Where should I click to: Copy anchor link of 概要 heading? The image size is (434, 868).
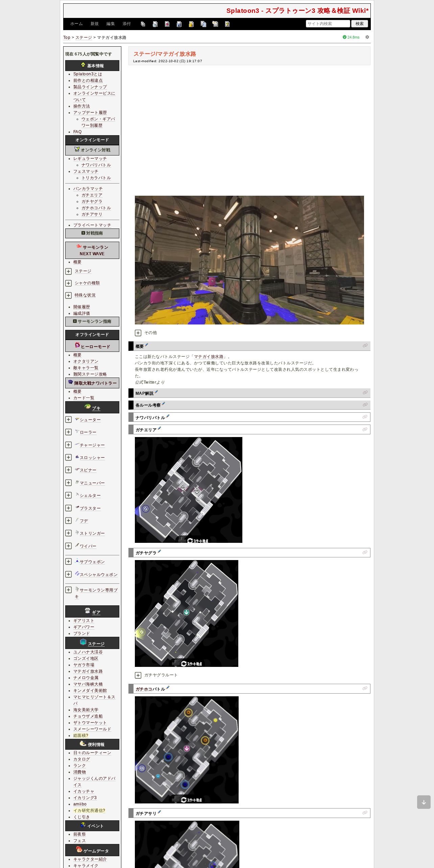(x=365, y=346)
